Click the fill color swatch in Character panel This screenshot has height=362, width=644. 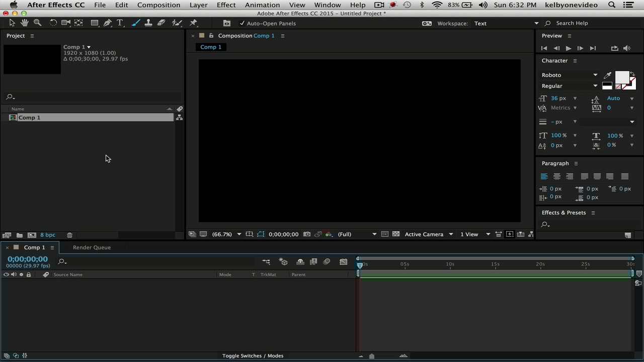tap(622, 77)
